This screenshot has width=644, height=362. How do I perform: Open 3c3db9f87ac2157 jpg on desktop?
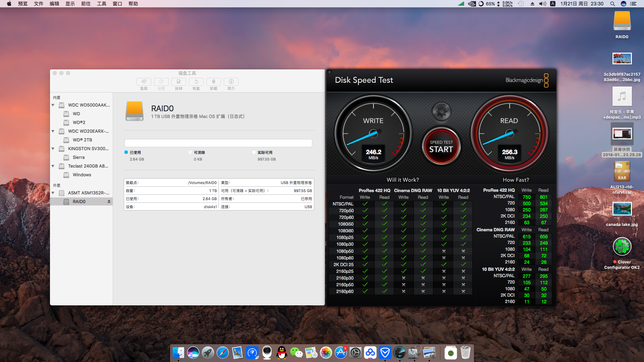622,59
